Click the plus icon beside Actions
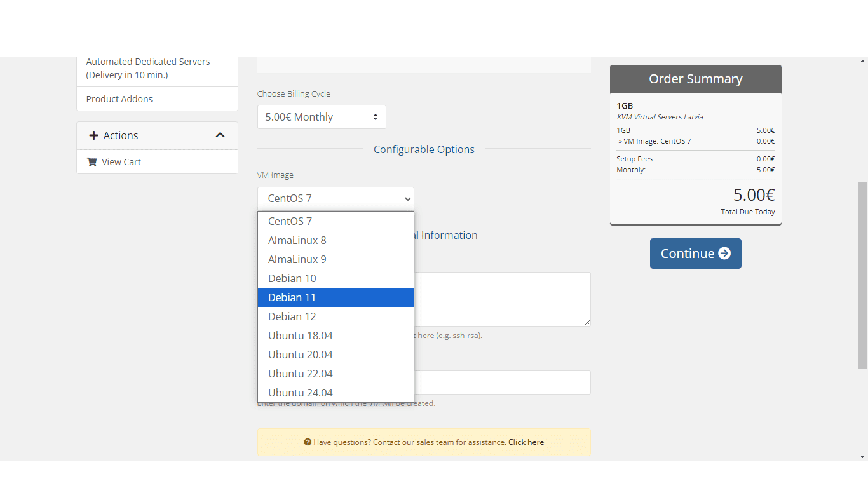The height and width of the screenshot is (488, 868). click(93, 135)
